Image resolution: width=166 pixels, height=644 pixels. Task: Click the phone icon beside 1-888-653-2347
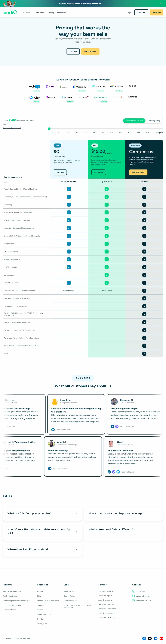(133, 591)
